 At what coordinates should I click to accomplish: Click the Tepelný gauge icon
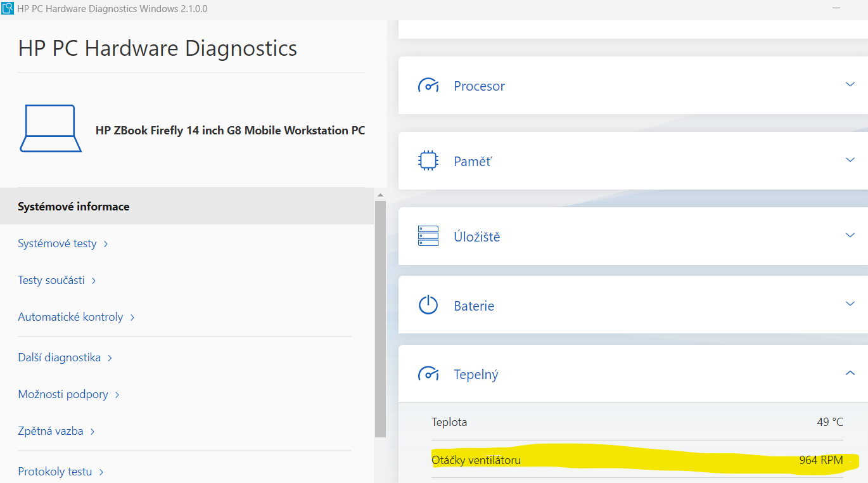click(x=428, y=374)
